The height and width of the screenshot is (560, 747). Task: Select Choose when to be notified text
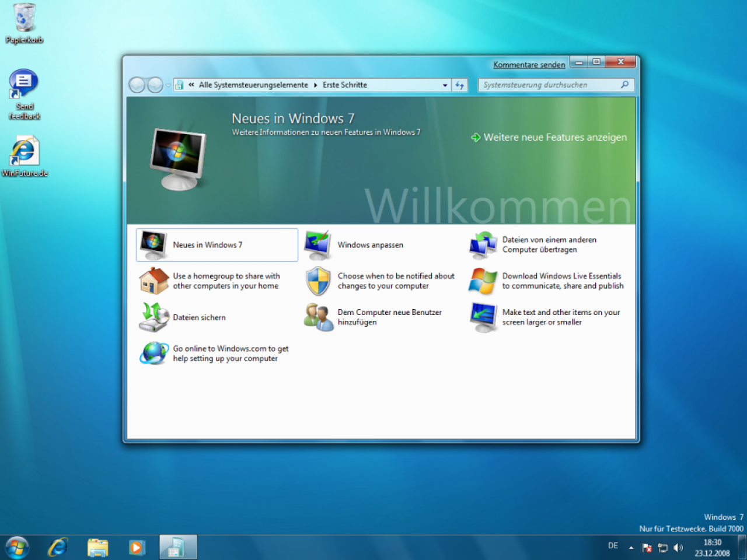396,281
